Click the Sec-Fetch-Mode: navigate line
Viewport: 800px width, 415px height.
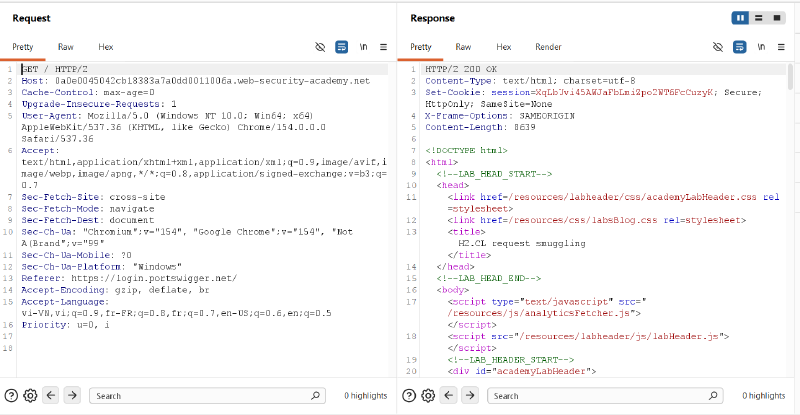click(x=87, y=209)
